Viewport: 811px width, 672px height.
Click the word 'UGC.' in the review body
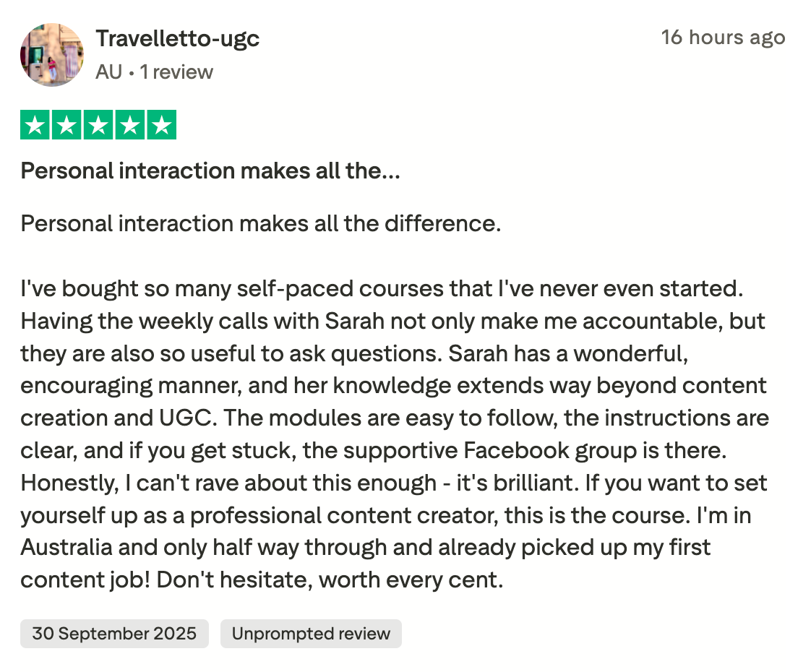coord(188,418)
